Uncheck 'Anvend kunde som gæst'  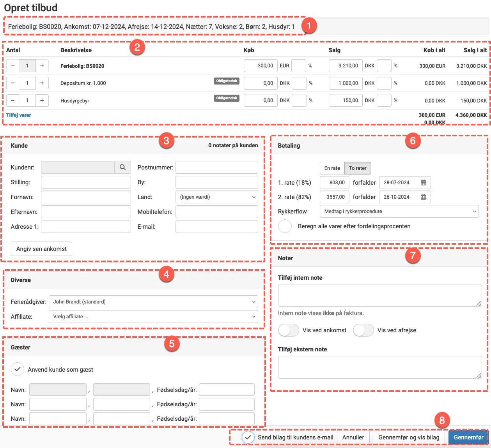tap(18, 369)
